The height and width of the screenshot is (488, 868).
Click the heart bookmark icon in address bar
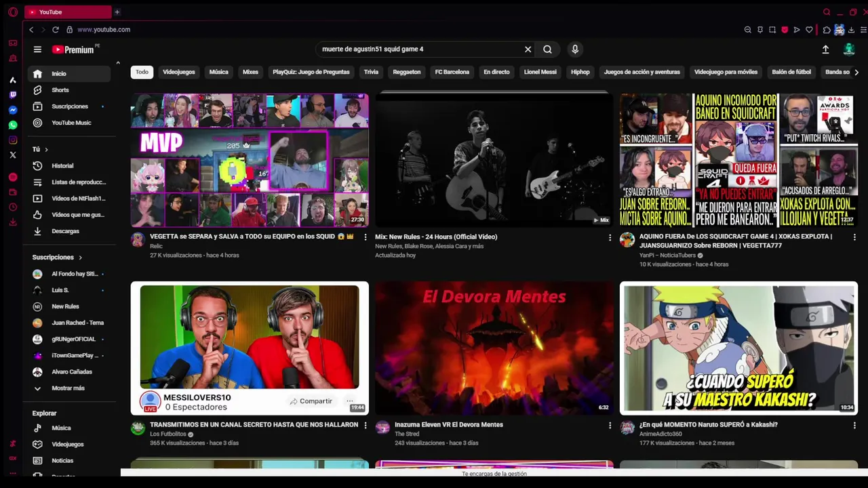click(809, 30)
